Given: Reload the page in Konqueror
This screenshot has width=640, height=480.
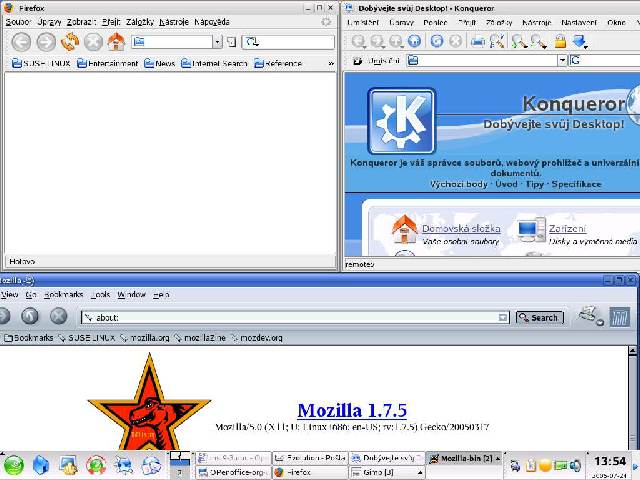Looking at the screenshot, I should (437, 41).
